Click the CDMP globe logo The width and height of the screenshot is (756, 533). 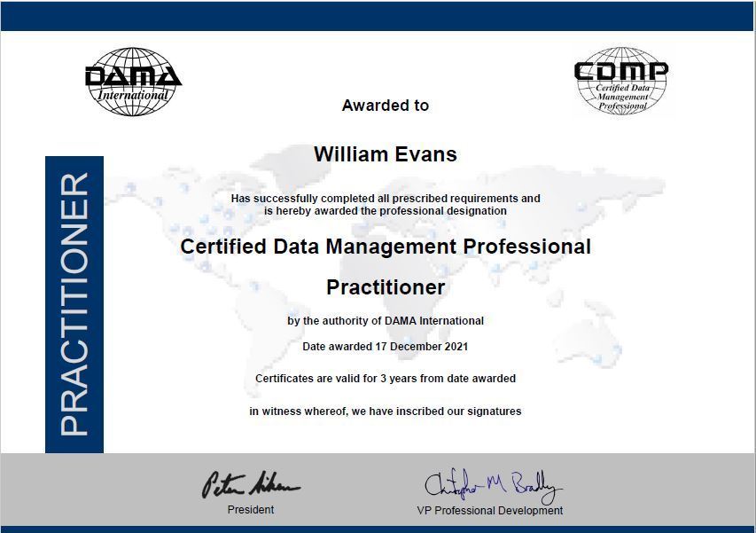[x=620, y=81]
